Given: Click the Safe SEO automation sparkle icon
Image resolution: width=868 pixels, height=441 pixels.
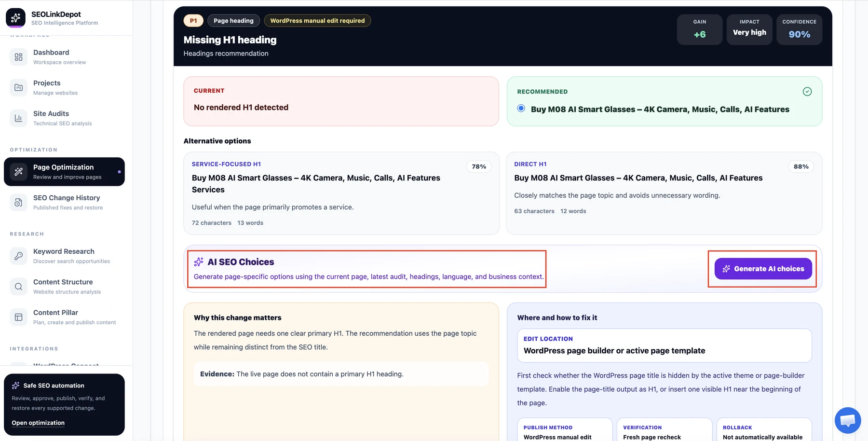Looking at the screenshot, I should (16, 386).
